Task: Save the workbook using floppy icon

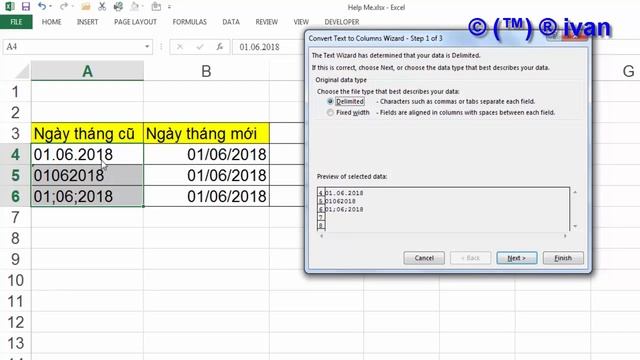Action: tap(26, 6)
